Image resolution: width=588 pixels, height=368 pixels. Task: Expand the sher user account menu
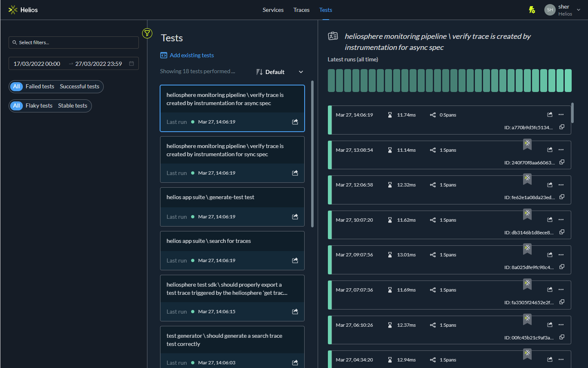[x=578, y=10]
